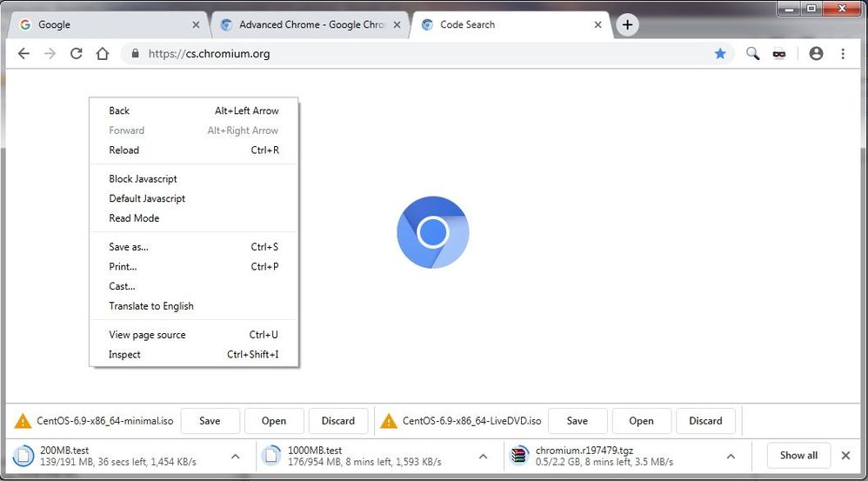Close the Advanced Chrome tab
Viewport: 868px width, 481px height.
tap(397, 25)
